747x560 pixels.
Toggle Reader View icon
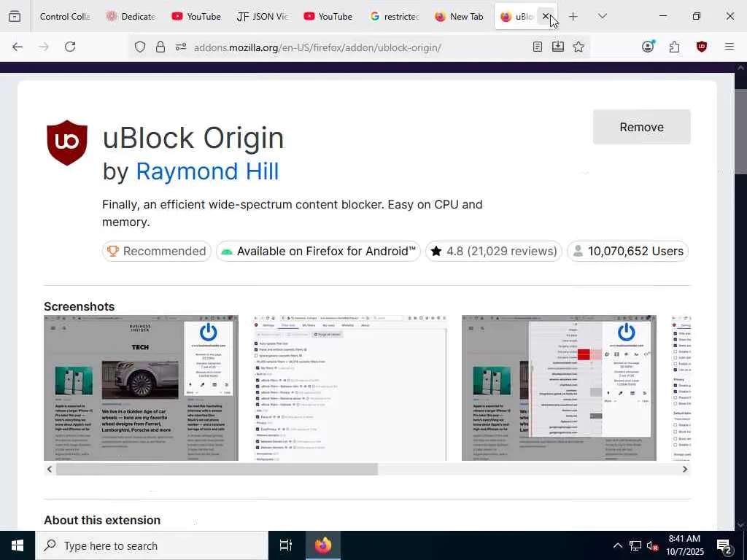[538, 47]
